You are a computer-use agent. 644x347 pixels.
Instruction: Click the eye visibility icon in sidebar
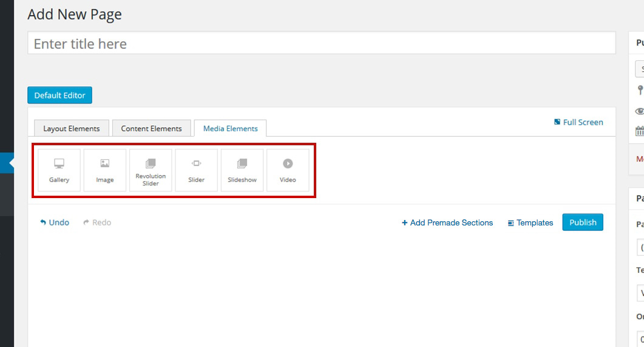pos(639,111)
